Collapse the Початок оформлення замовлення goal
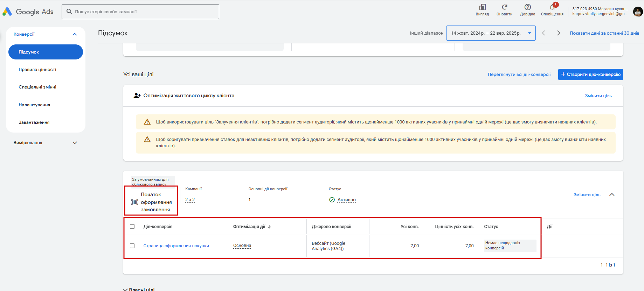Image resolution: width=644 pixels, height=291 pixels. pos(612,195)
